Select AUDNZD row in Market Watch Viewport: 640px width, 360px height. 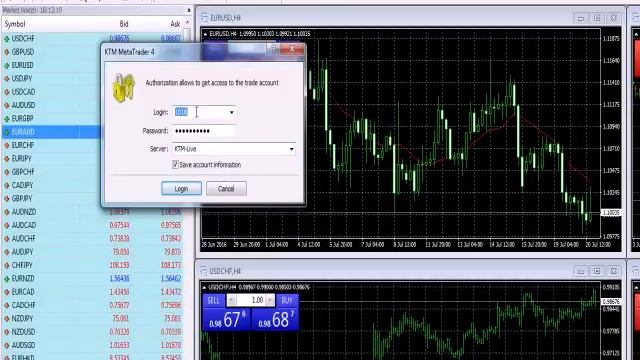92,212
